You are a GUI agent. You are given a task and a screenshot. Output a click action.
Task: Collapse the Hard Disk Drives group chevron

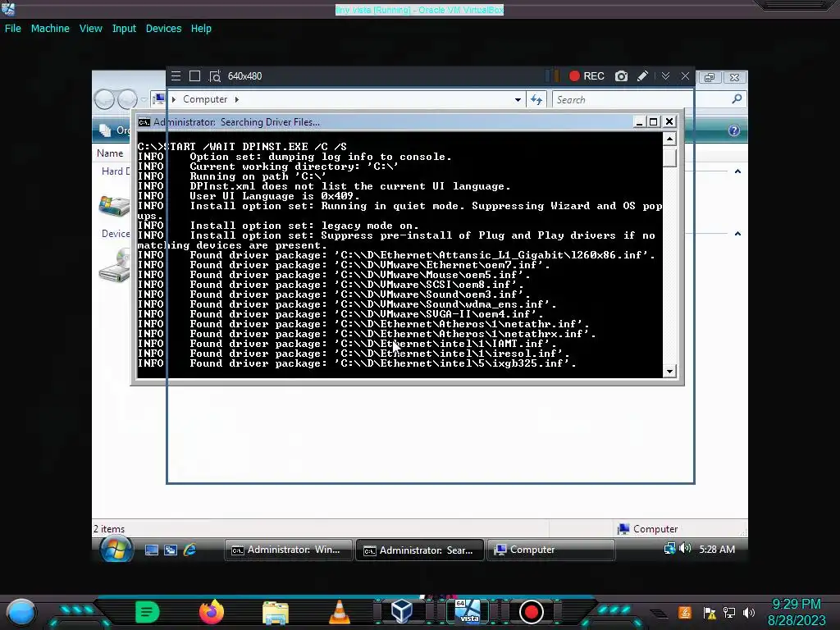click(x=737, y=171)
